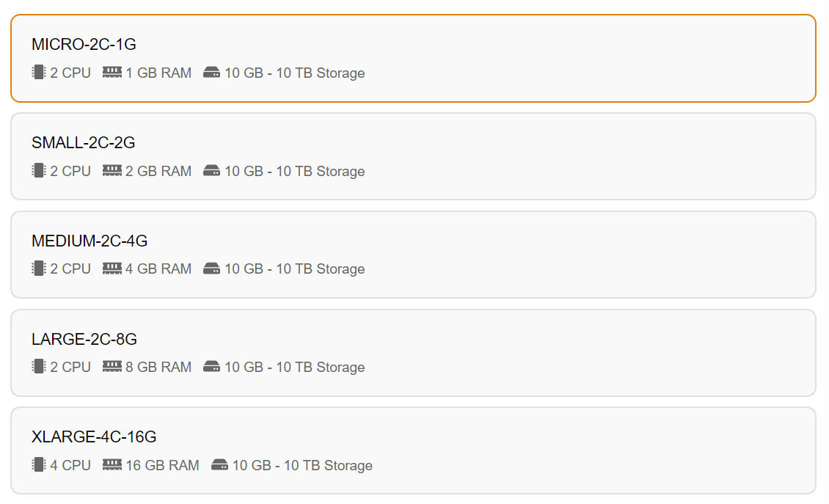Click the storage drive icon in XLARGE-4C-16G
The height and width of the screenshot is (504, 829).
click(220, 465)
